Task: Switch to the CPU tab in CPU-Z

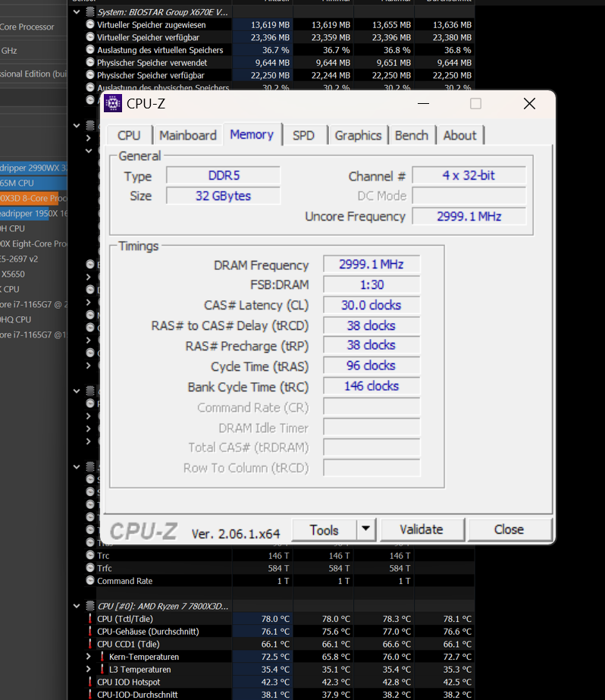Action: pos(129,135)
